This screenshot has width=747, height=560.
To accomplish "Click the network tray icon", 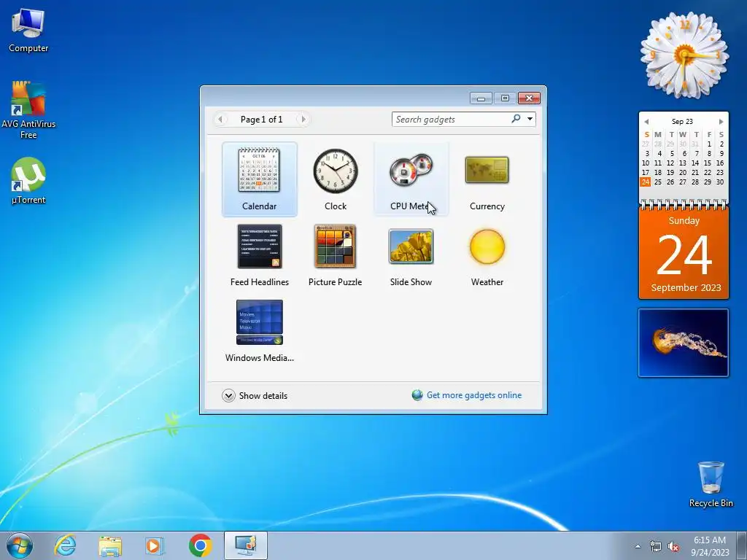I will [x=656, y=546].
